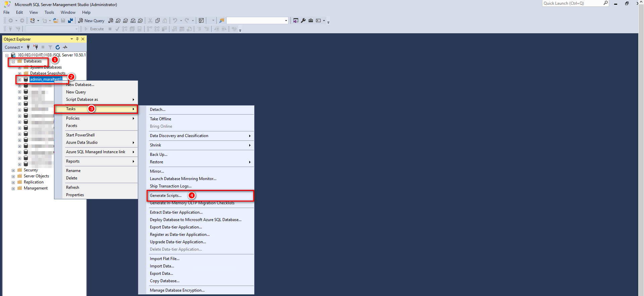
Task: Click the Save All icon
Action: click(70, 20)
